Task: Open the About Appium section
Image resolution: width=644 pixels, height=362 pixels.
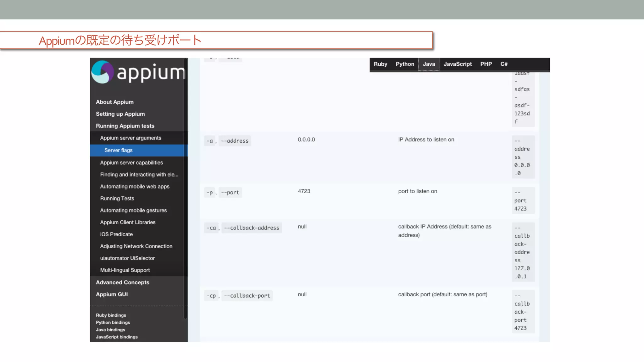Action: (x=115, y=102)
